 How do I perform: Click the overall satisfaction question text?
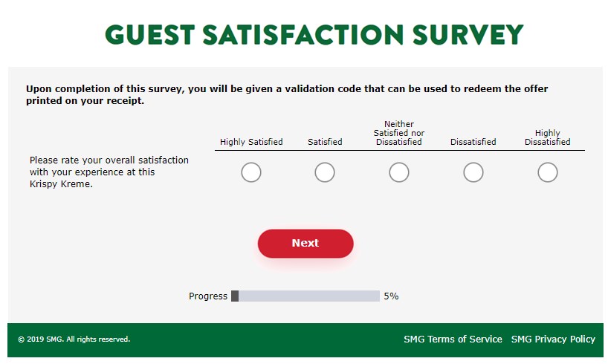coord(109,172)
